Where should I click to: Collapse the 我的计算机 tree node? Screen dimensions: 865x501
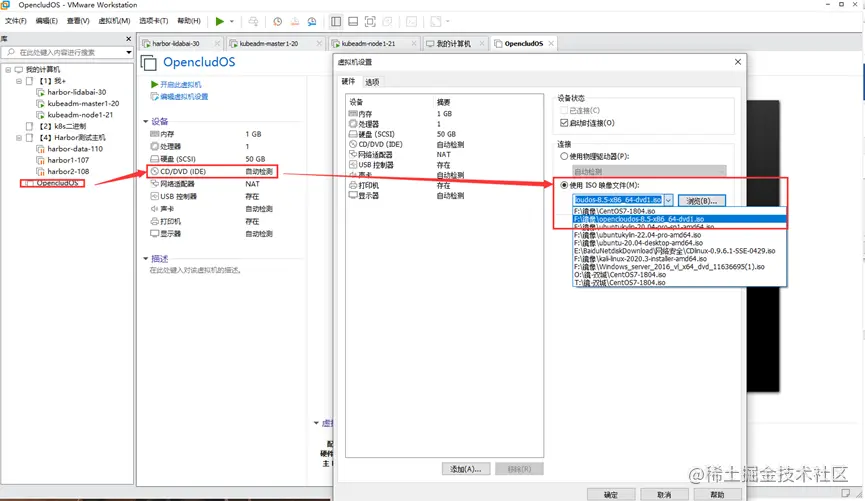tap(8, 70)
